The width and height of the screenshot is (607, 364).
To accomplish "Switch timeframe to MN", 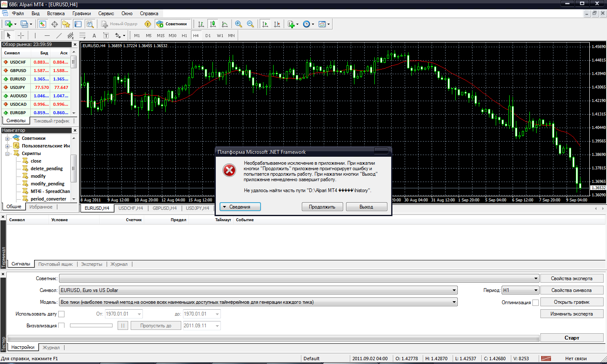I will (231, 35).
